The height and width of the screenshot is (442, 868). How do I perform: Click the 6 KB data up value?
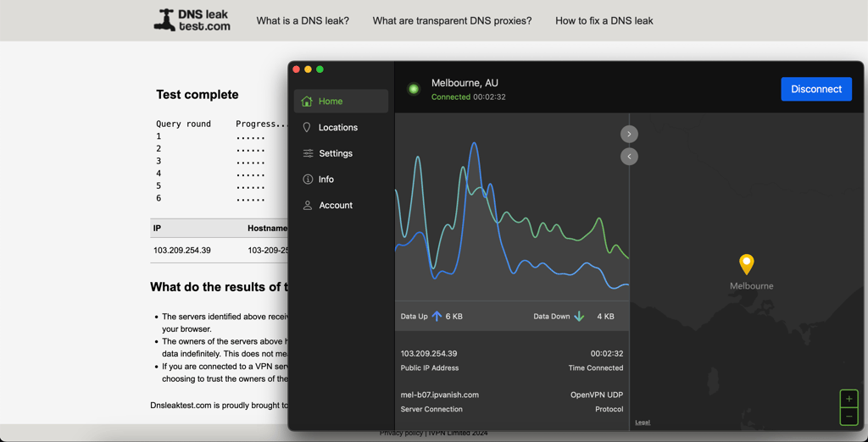pos(454,317)
